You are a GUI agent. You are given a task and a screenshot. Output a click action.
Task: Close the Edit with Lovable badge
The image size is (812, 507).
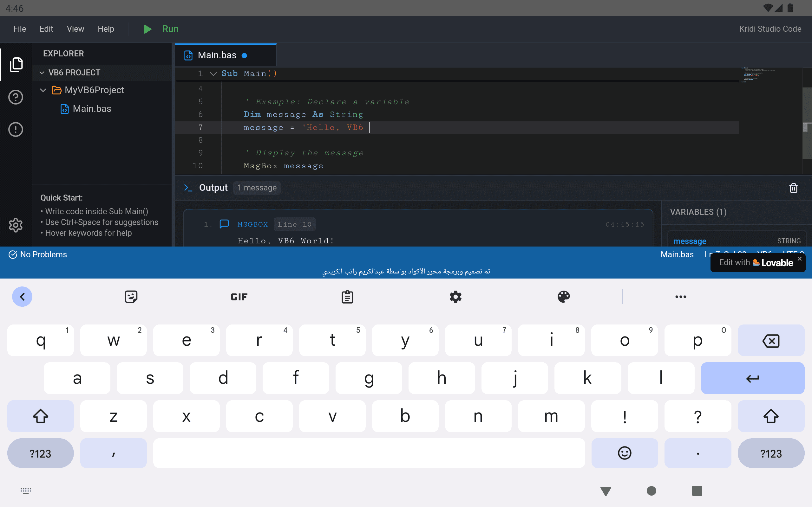click(800, 259)
